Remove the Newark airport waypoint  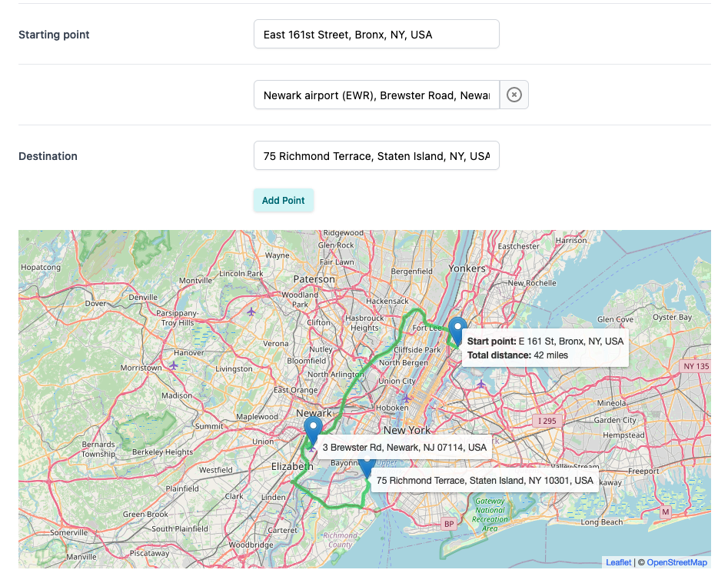click(x=514, y=95)
